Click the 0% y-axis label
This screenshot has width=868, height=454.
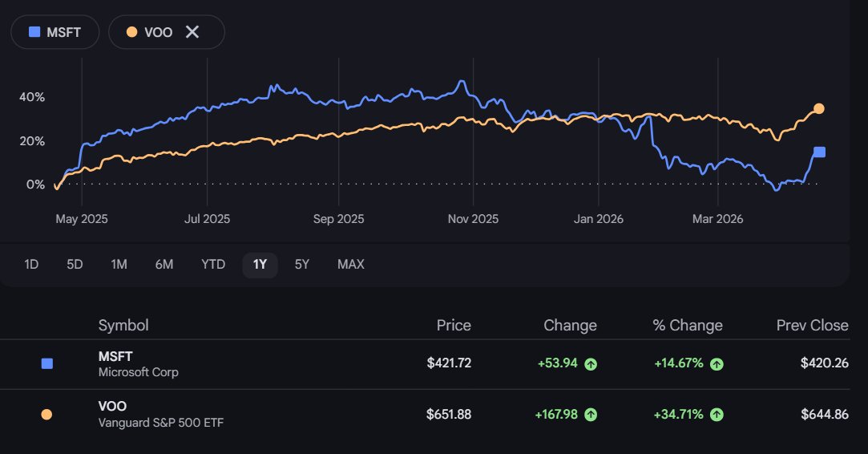click(35, 184)
